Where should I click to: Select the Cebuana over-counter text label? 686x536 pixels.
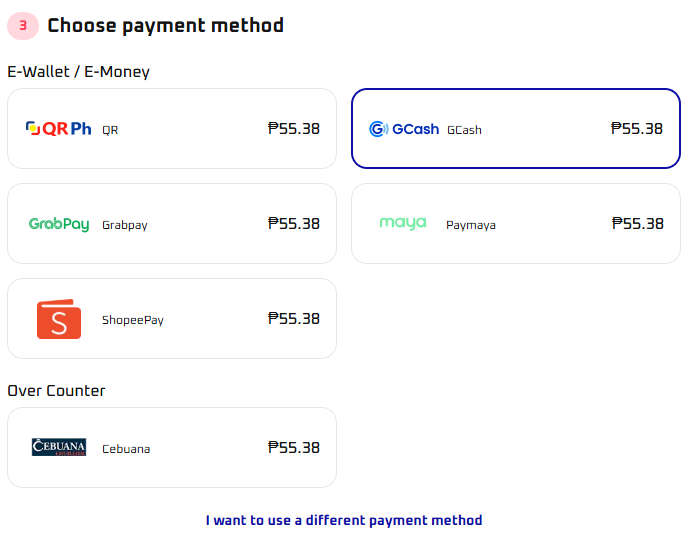click(126, 449)
